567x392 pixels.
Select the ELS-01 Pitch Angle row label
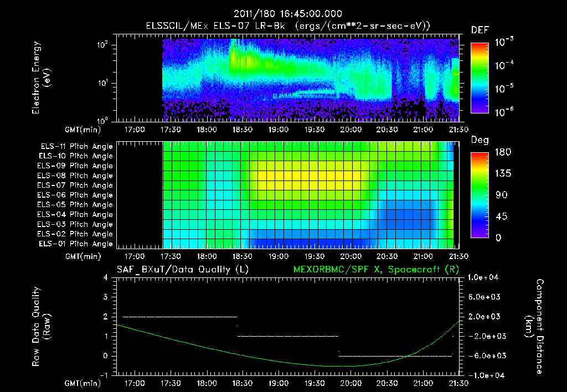point(76,244)
